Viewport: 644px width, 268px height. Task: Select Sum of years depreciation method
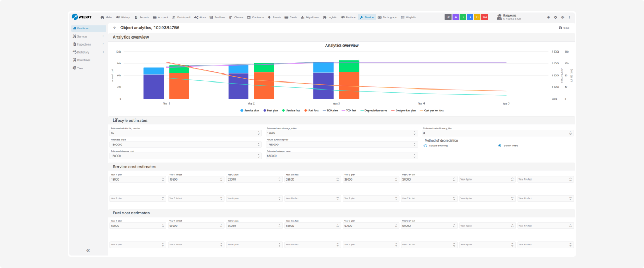click(x=500, y=146)
